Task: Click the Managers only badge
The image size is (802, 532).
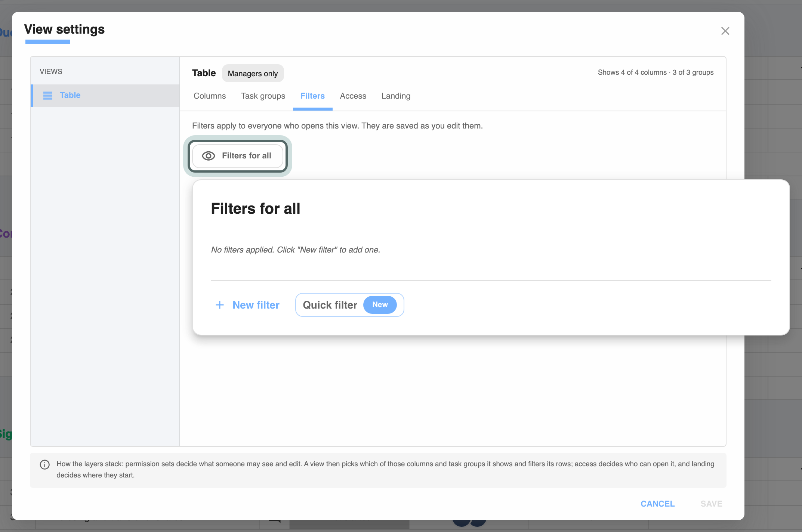Action: tap(253, 73)
